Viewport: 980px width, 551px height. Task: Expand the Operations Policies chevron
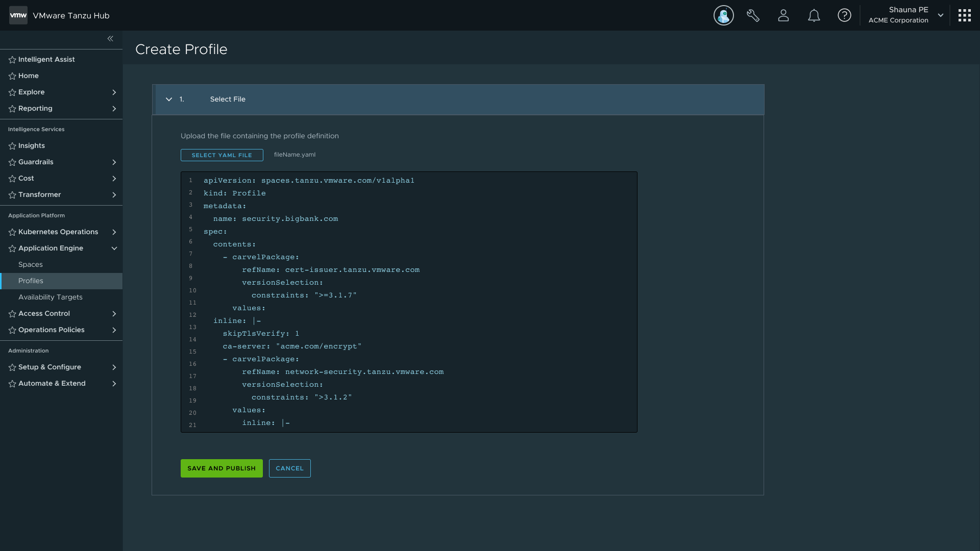point(114,330)
